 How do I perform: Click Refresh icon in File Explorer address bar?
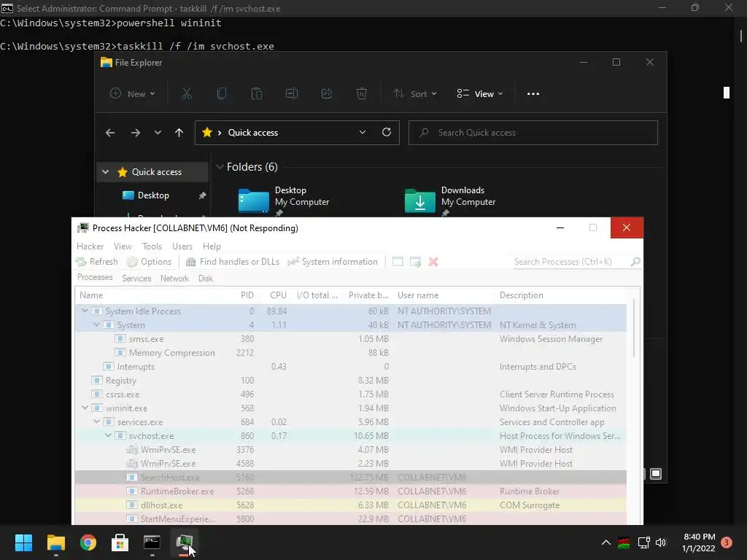(387, 133)
